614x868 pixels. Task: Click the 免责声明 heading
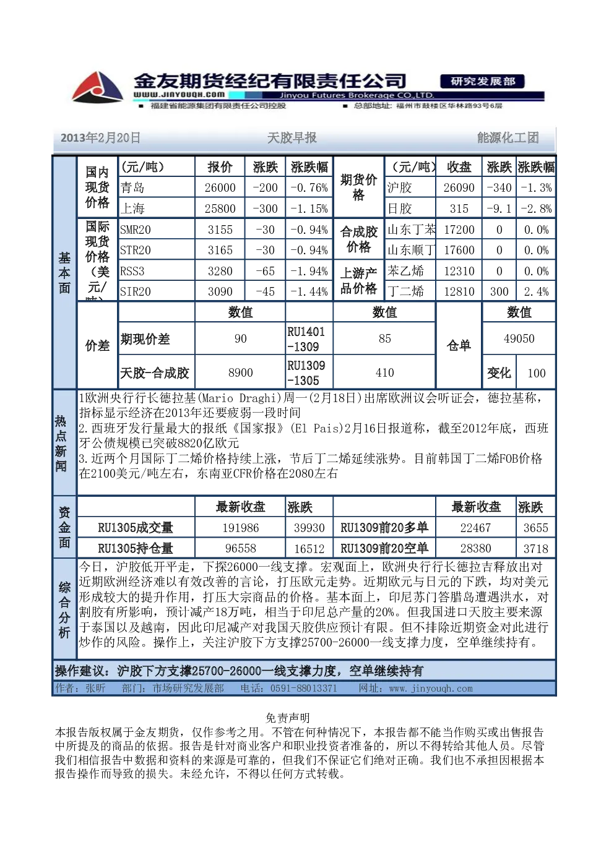(287, 718)
